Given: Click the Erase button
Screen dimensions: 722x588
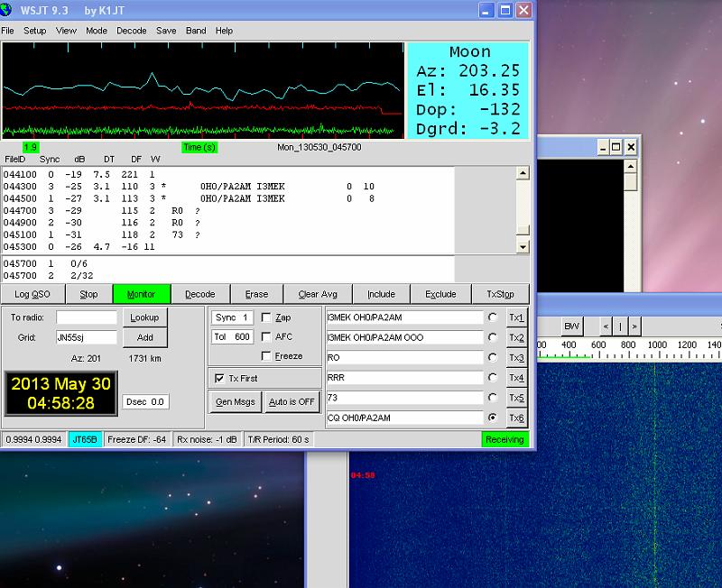Looking at the screenshot, I should point(256,294).
